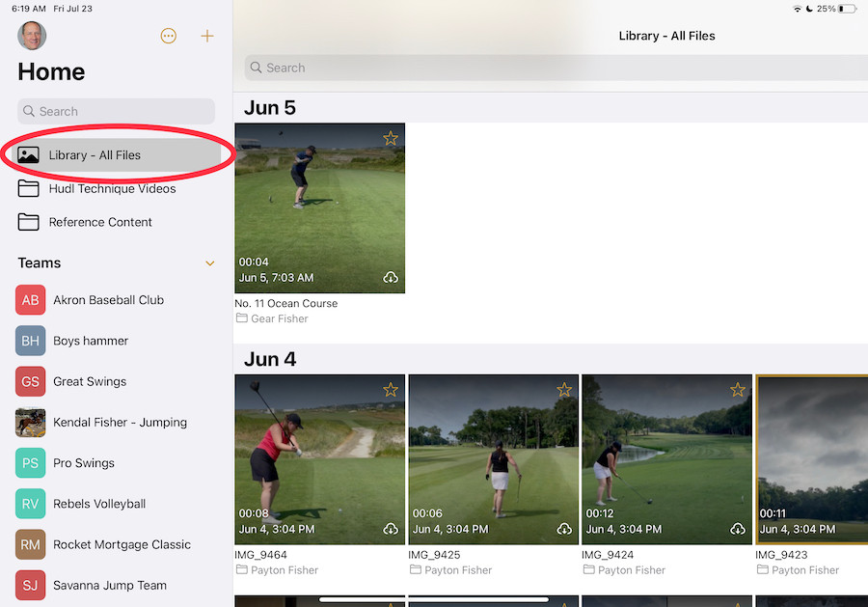Open the user profile avatar
The height and width of the screenshot is (607, 868).
point(32,36)
